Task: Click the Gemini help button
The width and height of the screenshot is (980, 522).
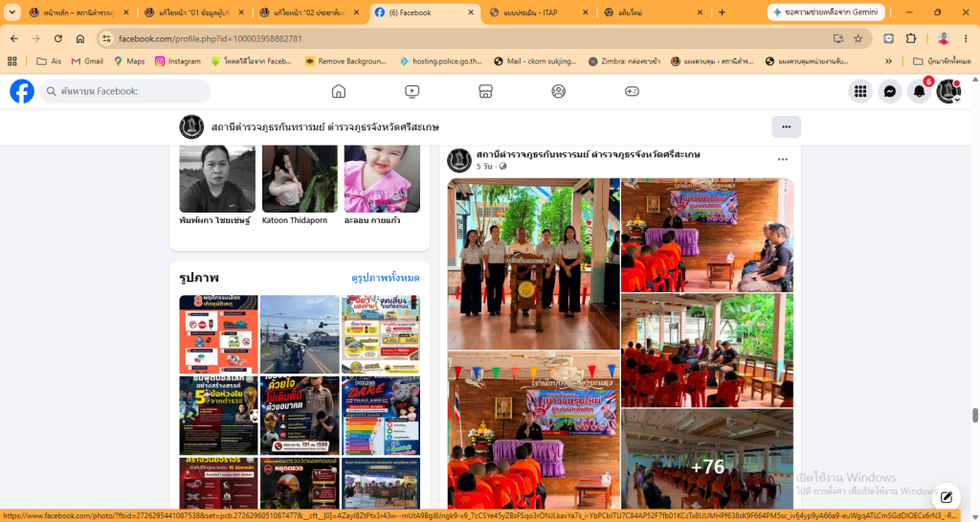Action: click(826, 12)
